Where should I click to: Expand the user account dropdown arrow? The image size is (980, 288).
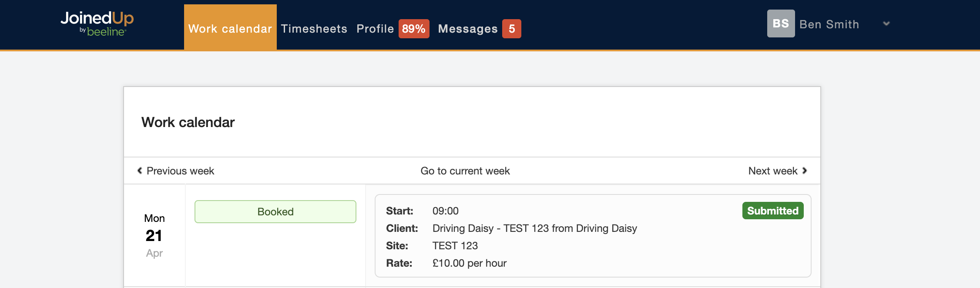(886, 23)
